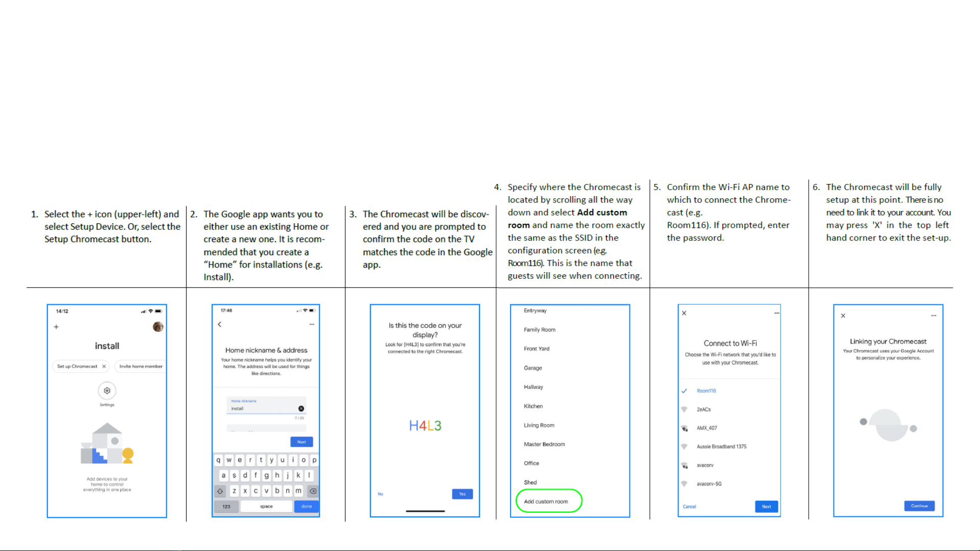This screenshot has height=551, width=980.
Task: Click the checkmark icon beside Room116
Action: (x=684, y=391)
